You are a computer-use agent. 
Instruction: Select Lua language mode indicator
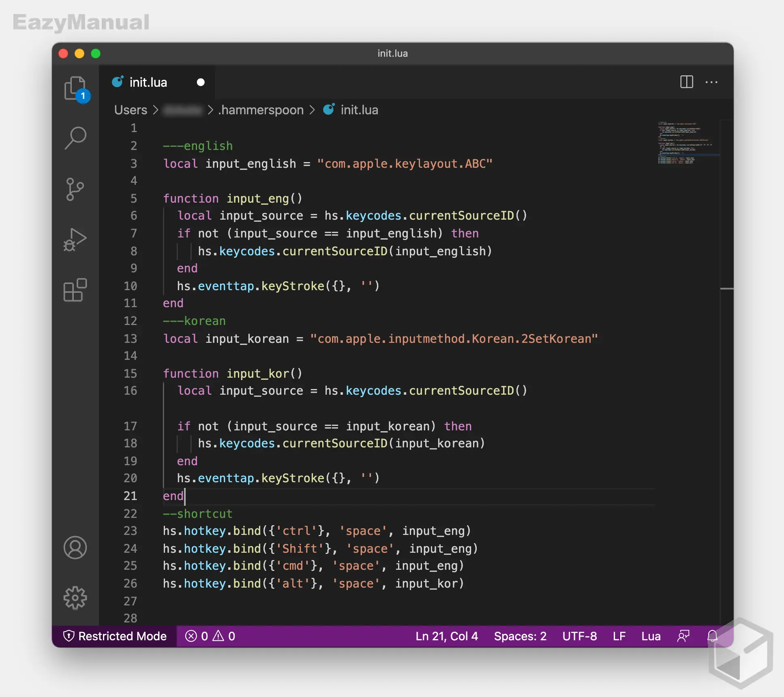click(x=651, y=636)
